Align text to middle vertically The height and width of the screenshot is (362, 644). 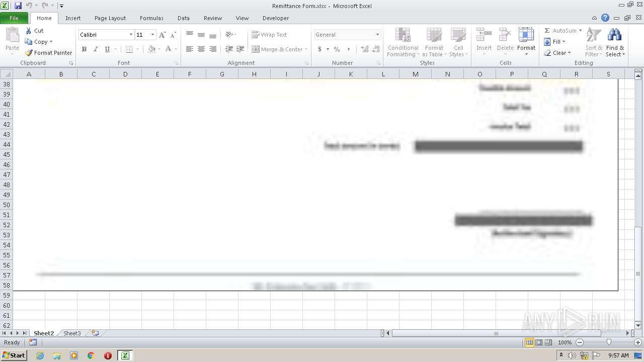(201, 35)
